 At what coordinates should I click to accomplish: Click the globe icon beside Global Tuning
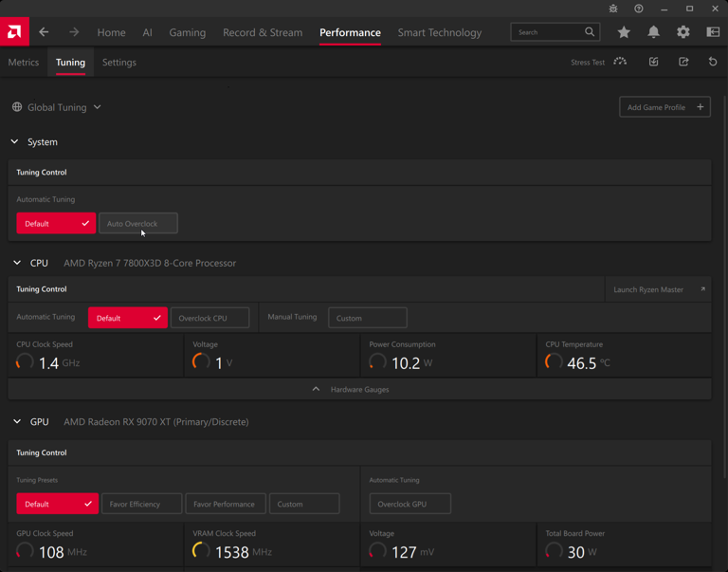point(17,107)
